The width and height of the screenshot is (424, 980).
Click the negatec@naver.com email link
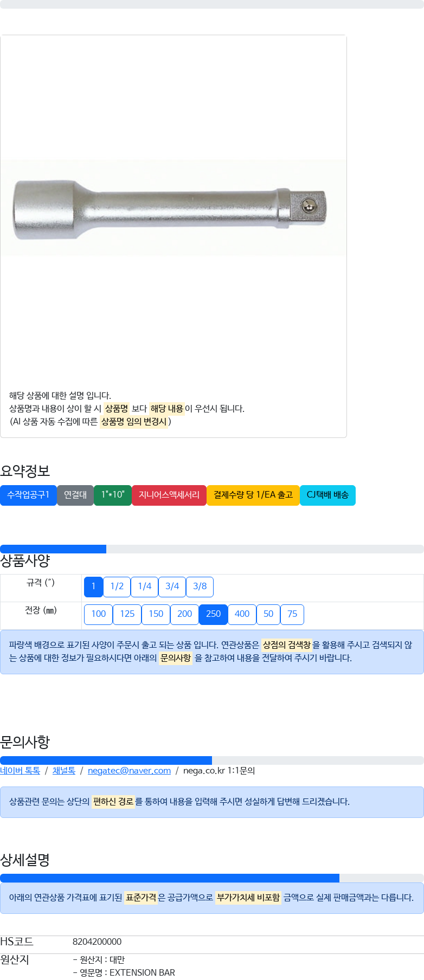pyautogui.click(x=129, y=771)
